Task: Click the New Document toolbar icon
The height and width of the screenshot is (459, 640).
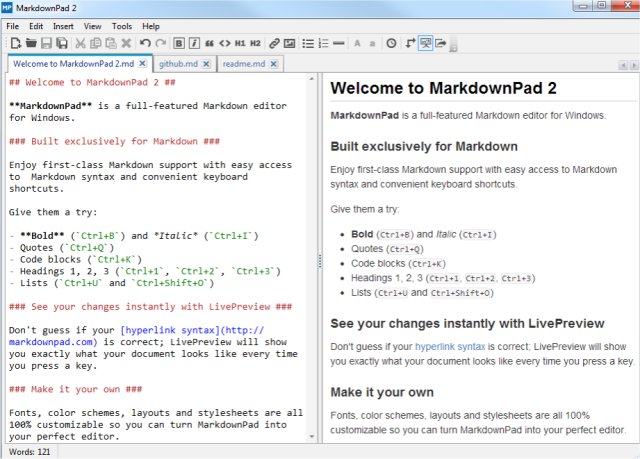Action: tap(15, 43)
